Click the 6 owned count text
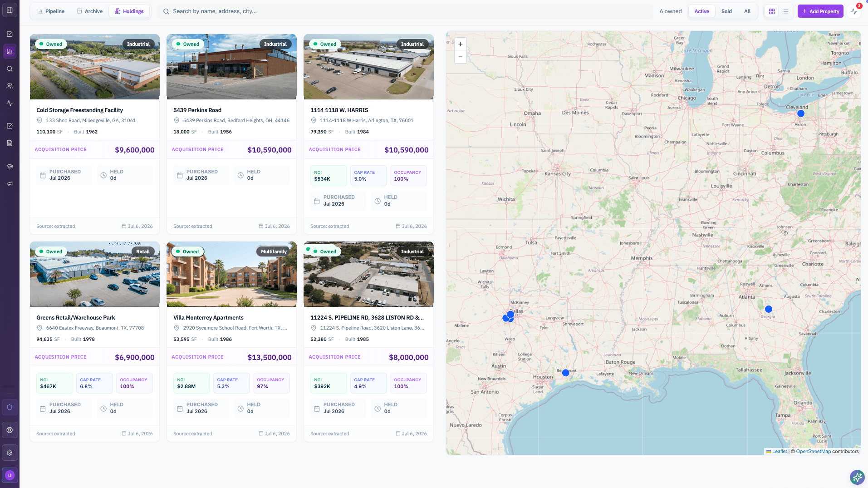This screenshot has height=488, width=868. pos(671,11)
